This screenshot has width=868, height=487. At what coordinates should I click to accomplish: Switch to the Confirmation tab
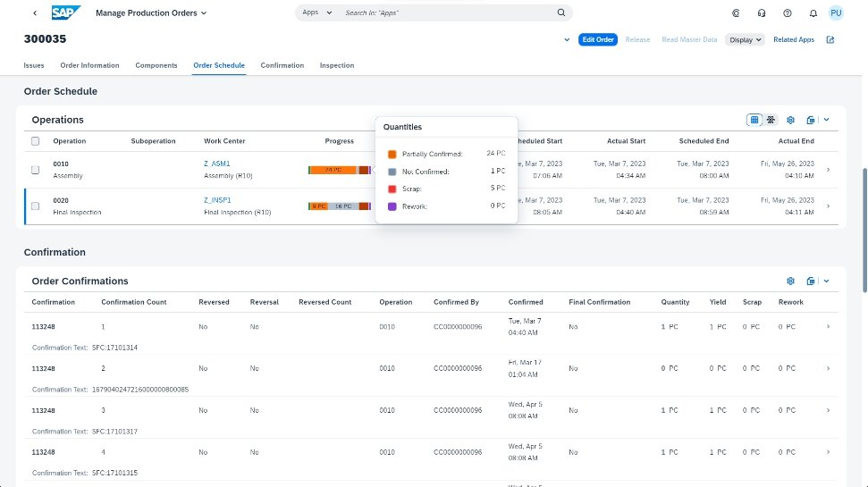pyautogui.click(x=282, y=65)
